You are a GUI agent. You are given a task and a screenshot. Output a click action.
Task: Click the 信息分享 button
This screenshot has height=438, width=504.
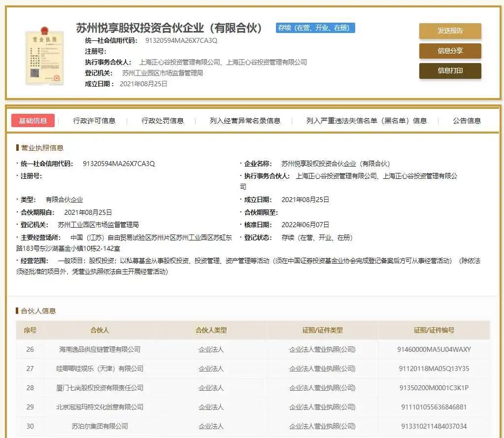449,51
